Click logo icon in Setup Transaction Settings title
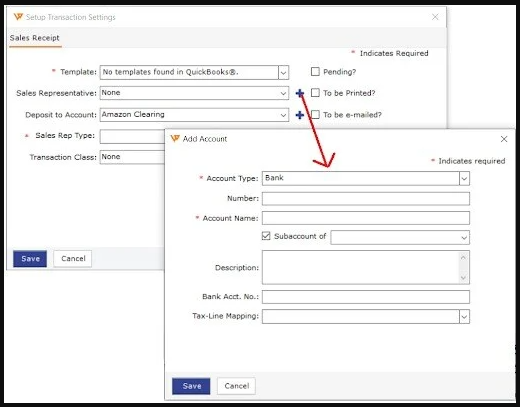The height and width of the screenshot is (407, 520). tap(18, 17)
